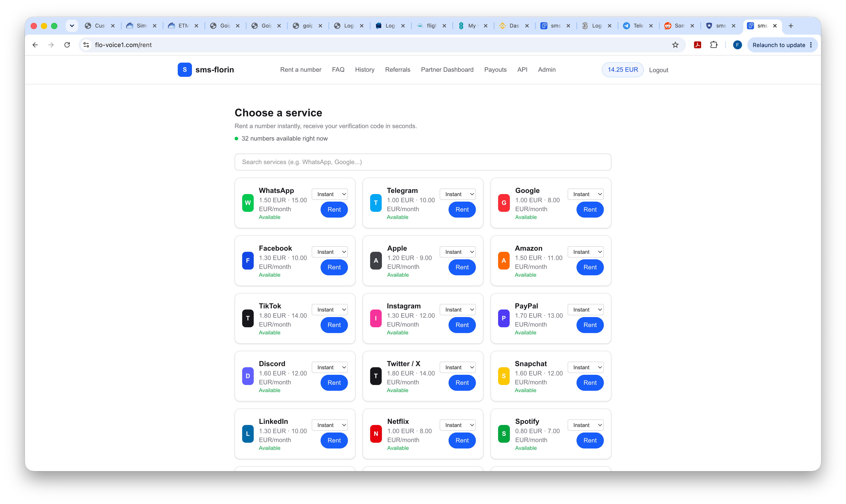Click the Amazon orange A icon
The height and width of the screenshot is (504, 846).
[x=504, y=260]
